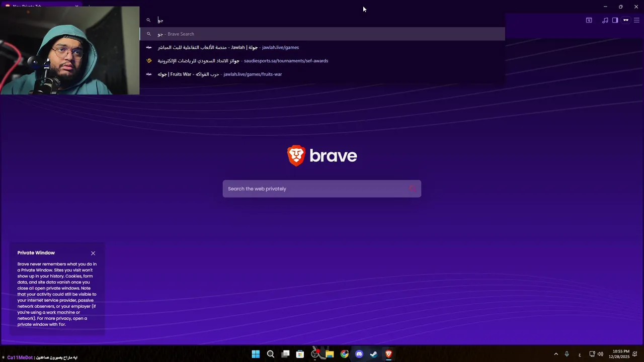This screenshot has height=362, width=644.
Task: Open Steam from taskbar
Action: [374, 354]
